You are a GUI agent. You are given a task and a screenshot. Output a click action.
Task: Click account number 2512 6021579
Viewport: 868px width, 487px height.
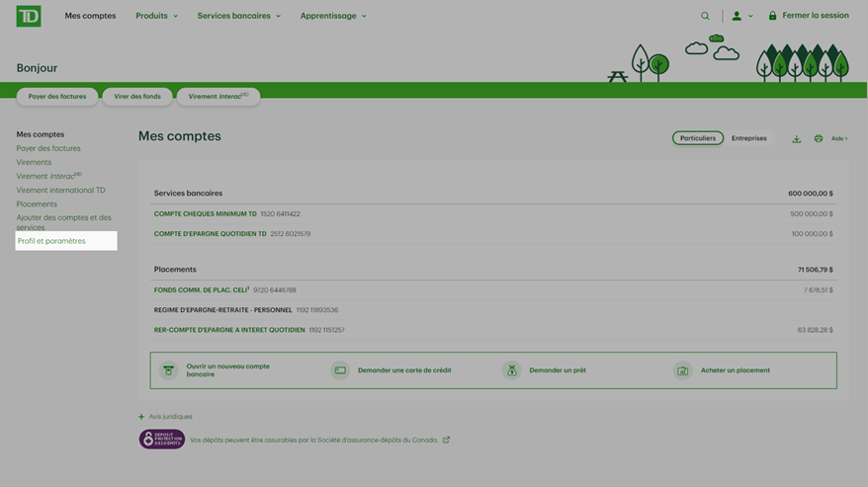290,233
